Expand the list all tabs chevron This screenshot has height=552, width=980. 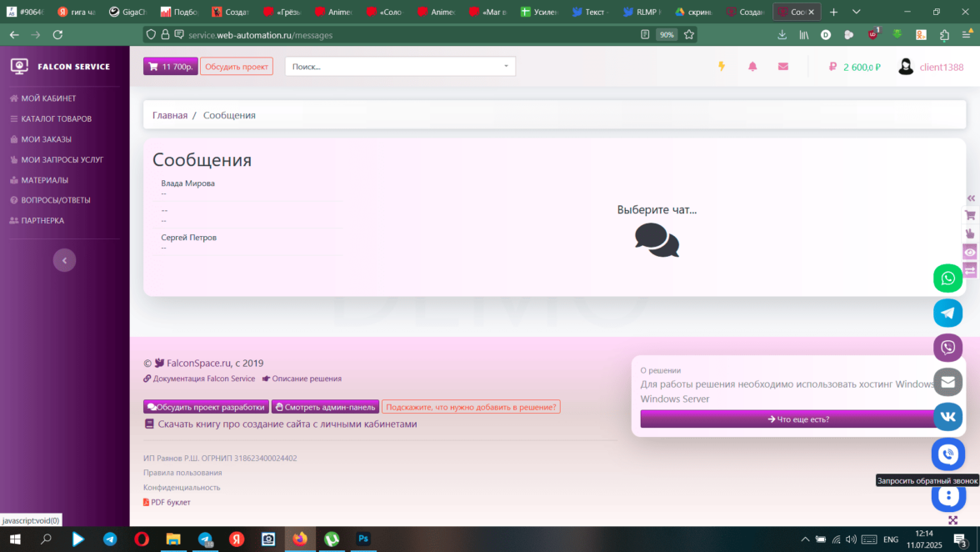[x=857, y=12]
